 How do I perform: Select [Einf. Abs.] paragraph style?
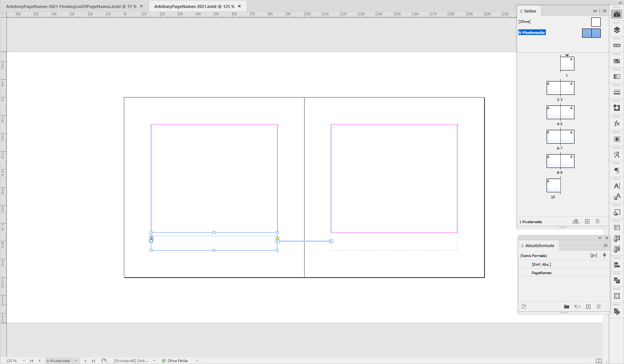[564, 264]
